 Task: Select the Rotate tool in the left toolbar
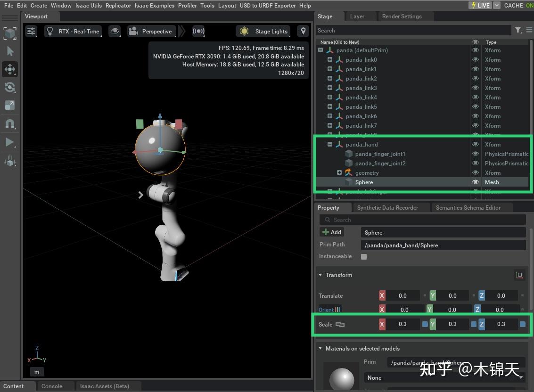pyautogui.click(x=10, y=87)
